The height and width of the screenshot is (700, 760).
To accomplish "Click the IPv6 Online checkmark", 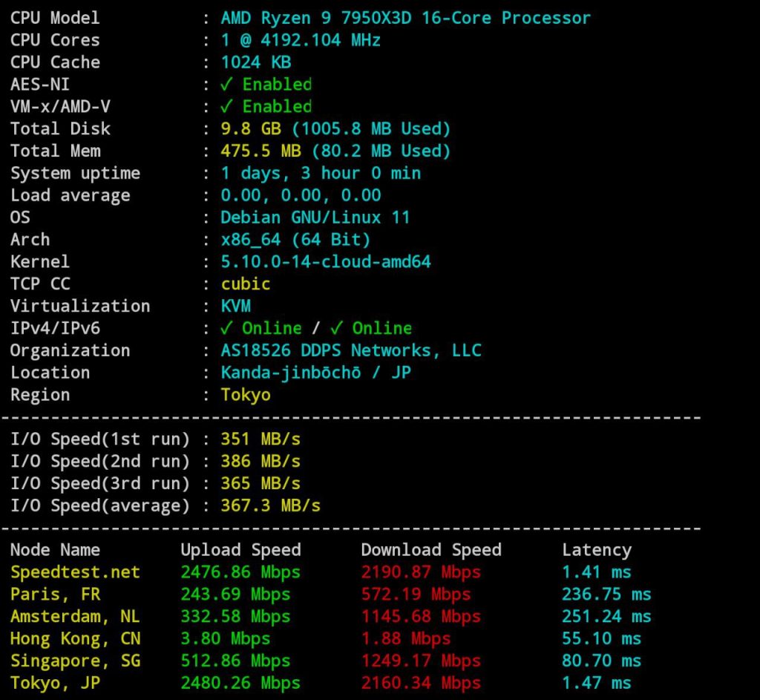I will click(x=336, y=329).
